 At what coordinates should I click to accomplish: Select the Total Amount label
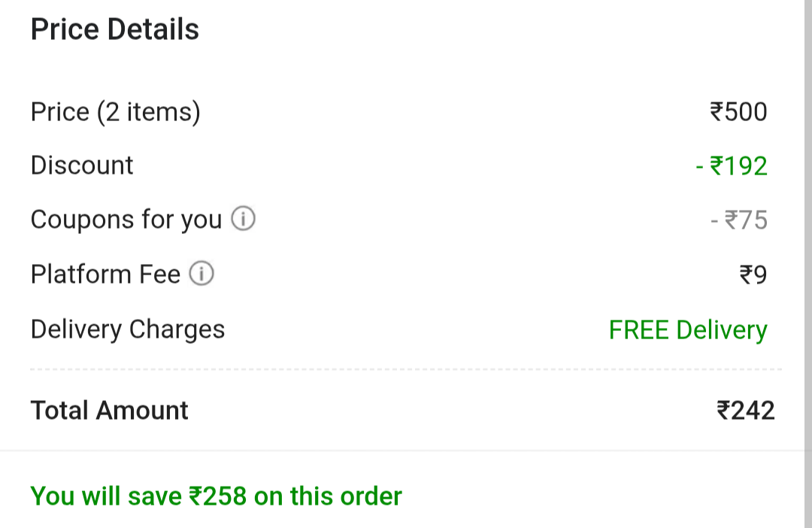[x=109, y=411]
